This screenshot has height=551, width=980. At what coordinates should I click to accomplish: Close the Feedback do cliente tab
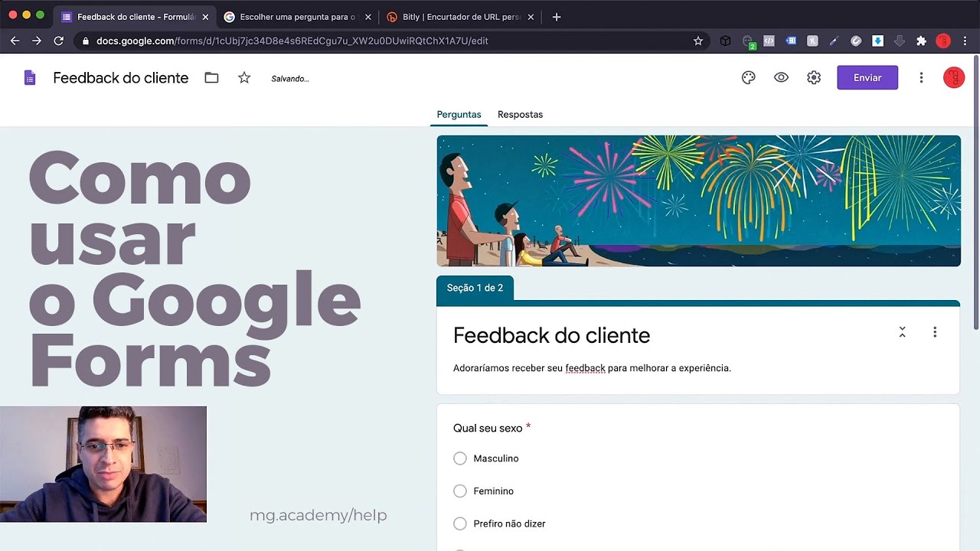click(205, 17)
